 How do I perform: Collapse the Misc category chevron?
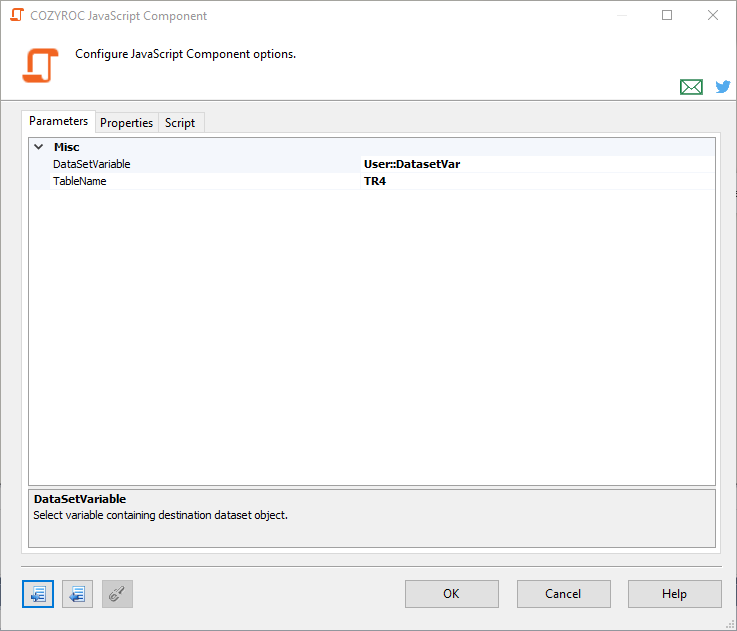(39, 147)
